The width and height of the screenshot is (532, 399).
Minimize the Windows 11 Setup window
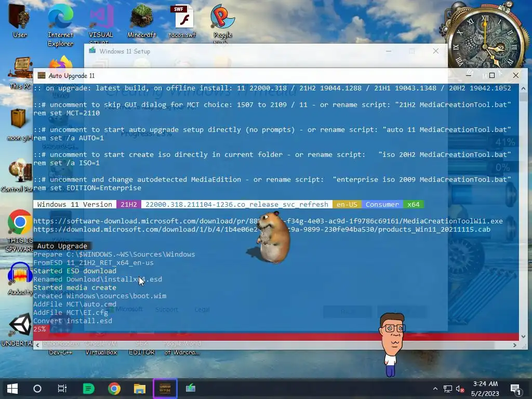(x=389, y=51)
